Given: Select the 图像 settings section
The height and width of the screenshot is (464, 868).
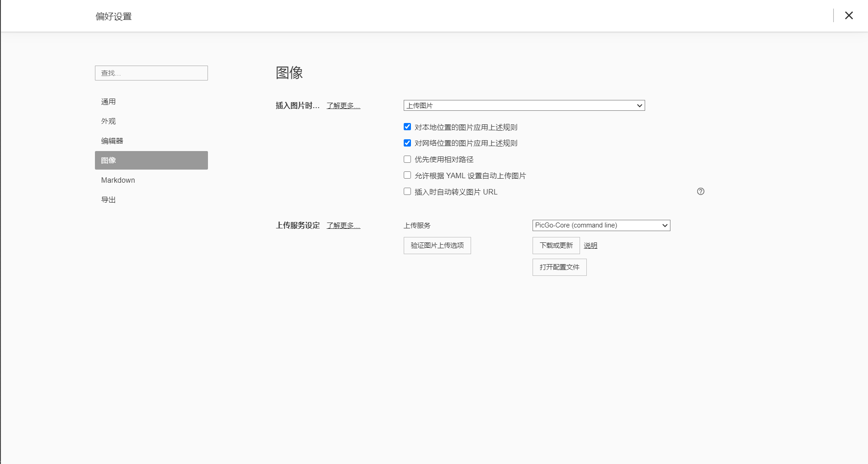Looking at the screenshot, I should click(x=151, y=160).
